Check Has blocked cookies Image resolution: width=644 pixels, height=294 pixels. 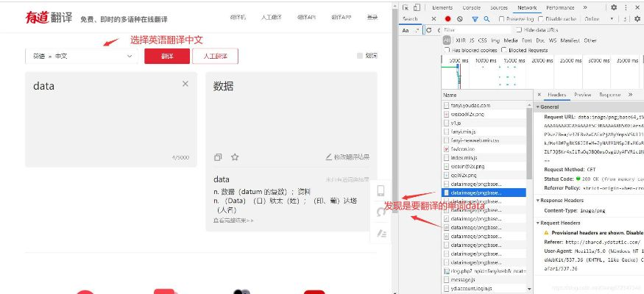(x=447, y=50)
